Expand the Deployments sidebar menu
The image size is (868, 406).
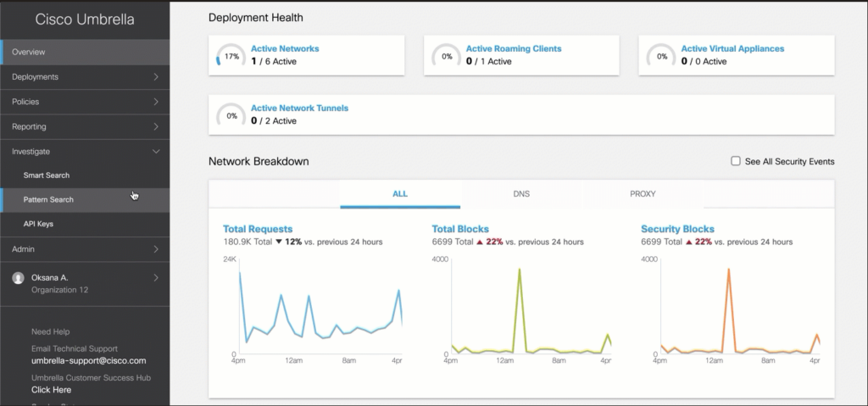(85, 77)
